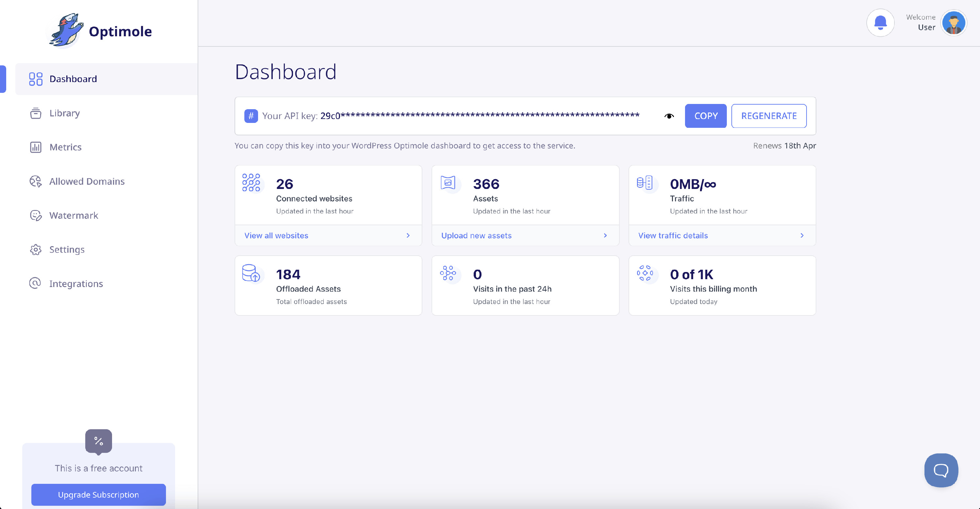Click the Offloaded Assets database icon

pos(251,273)
